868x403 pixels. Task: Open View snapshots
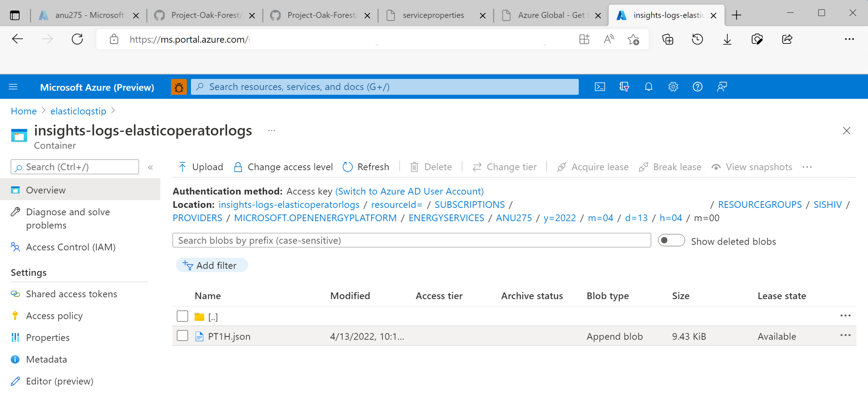(752, 167)
